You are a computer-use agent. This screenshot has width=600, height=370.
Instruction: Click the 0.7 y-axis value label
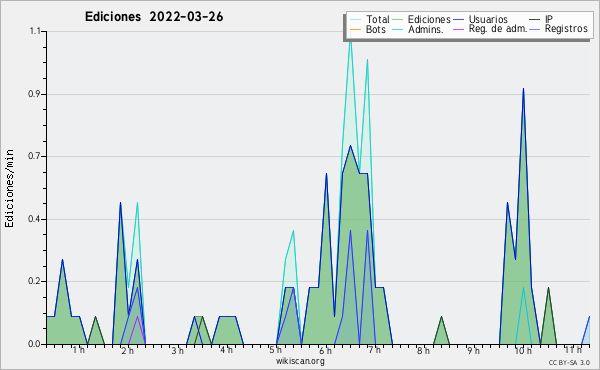pos(34,156)
